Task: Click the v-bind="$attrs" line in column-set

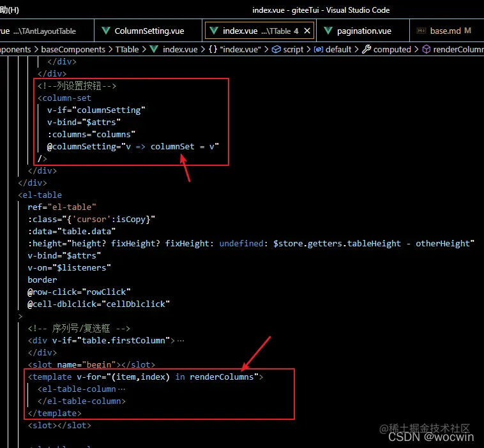Action: 84,122
